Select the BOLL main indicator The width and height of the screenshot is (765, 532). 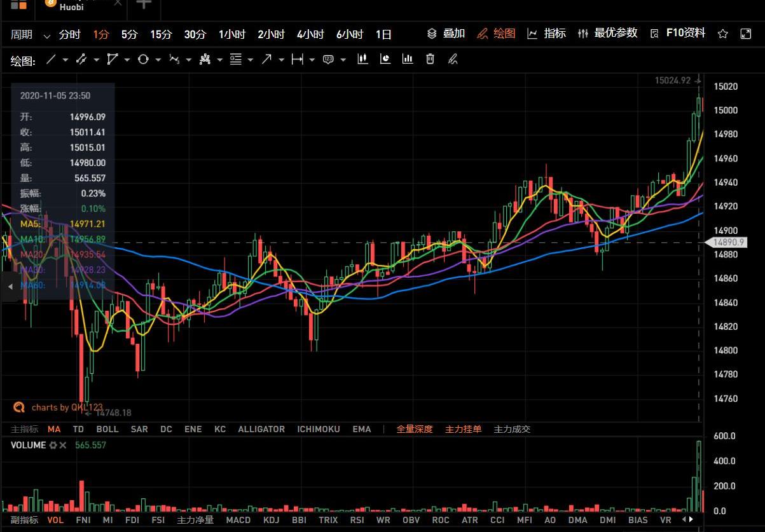(x=107, y=429)
